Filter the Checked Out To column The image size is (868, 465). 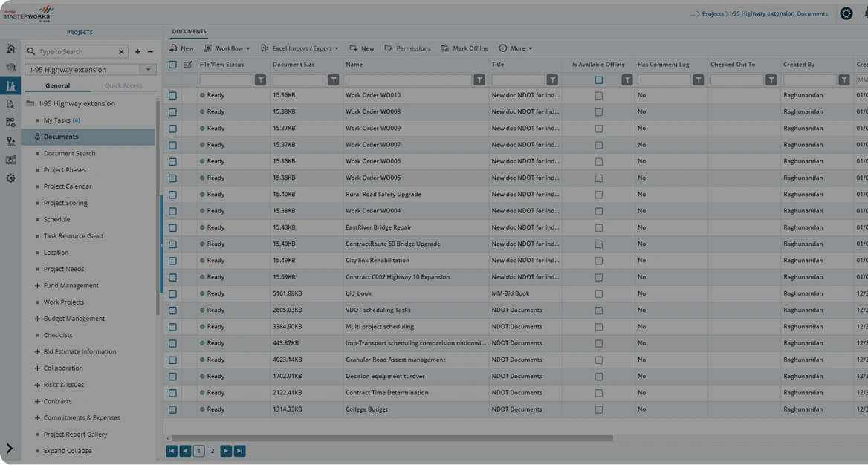pos(771,80)
